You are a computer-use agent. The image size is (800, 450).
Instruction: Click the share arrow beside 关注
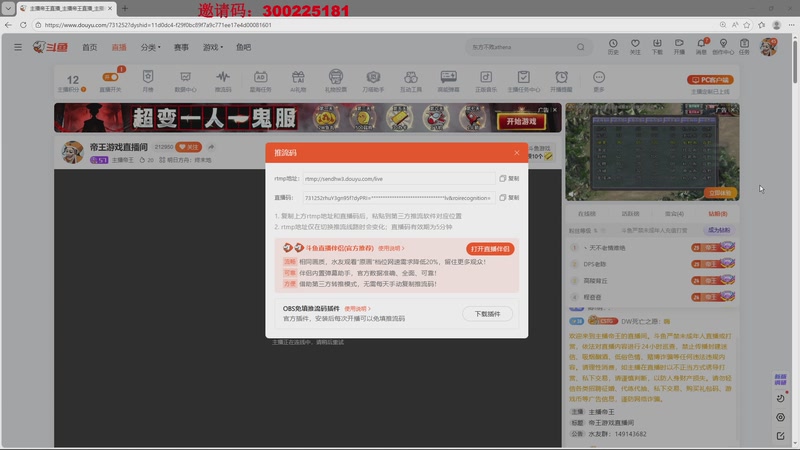pos(211,147)
